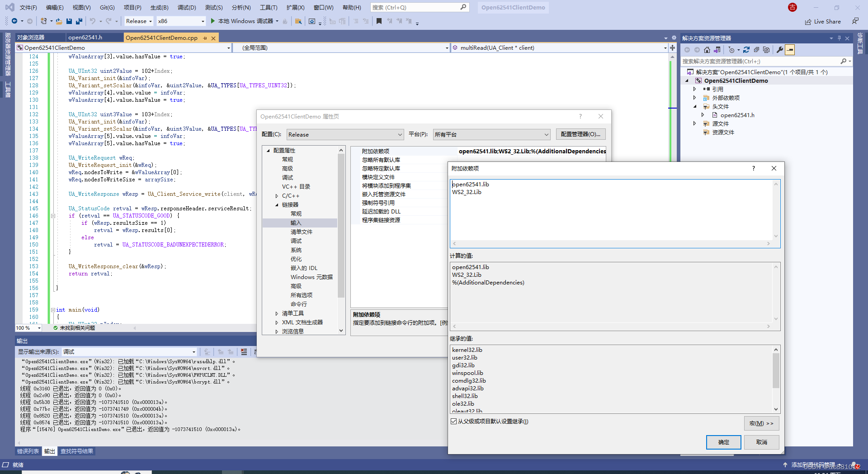Click the sync refresh icon in Solution Explorer
The width and height of the screenshot is (868, 474).
(746, 50)
